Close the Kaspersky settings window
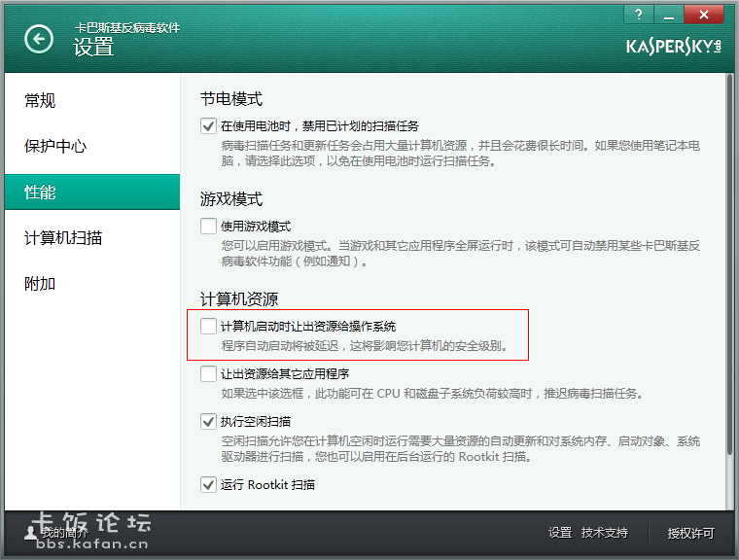The height and width of the screenshot is (560, 739). pyautogui.click(x=704, y=15)
